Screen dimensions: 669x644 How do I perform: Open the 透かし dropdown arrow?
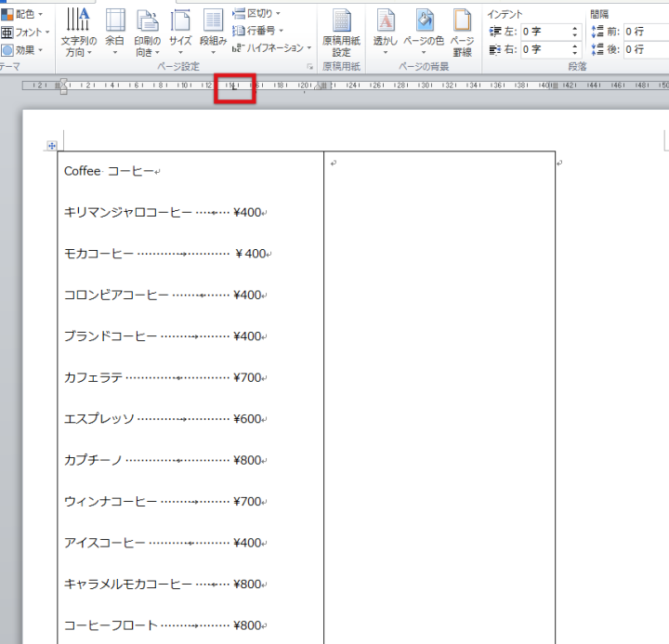click(x=386, y=52)
